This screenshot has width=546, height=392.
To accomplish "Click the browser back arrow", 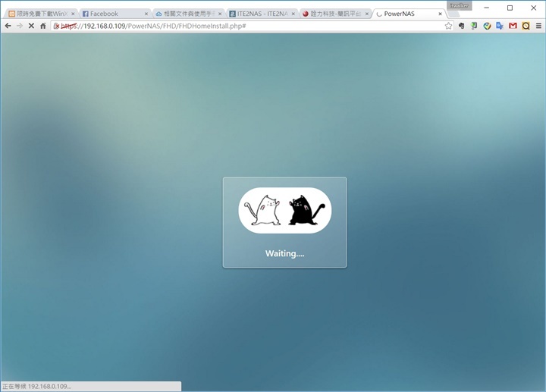I will (x=8, y=26).
